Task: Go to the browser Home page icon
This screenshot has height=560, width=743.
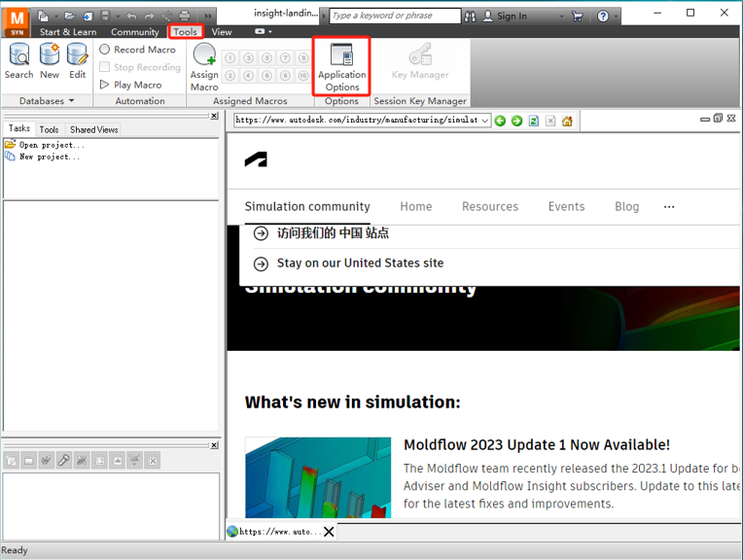Action: pos(567,121)
